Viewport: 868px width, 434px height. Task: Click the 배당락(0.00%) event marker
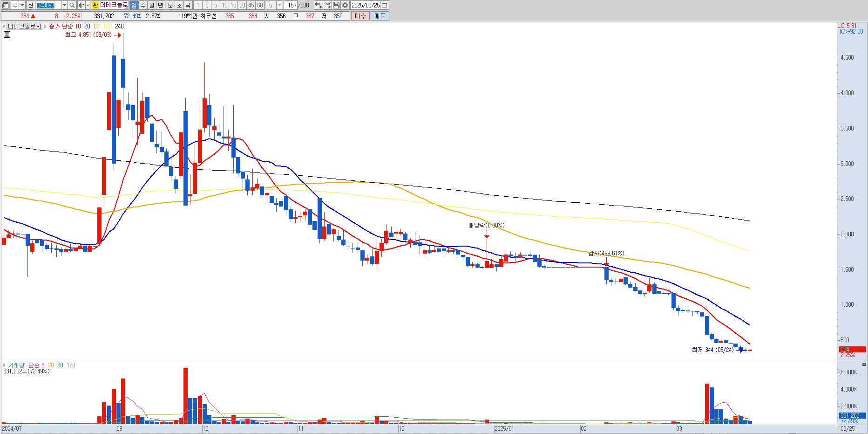coord(486,225)
